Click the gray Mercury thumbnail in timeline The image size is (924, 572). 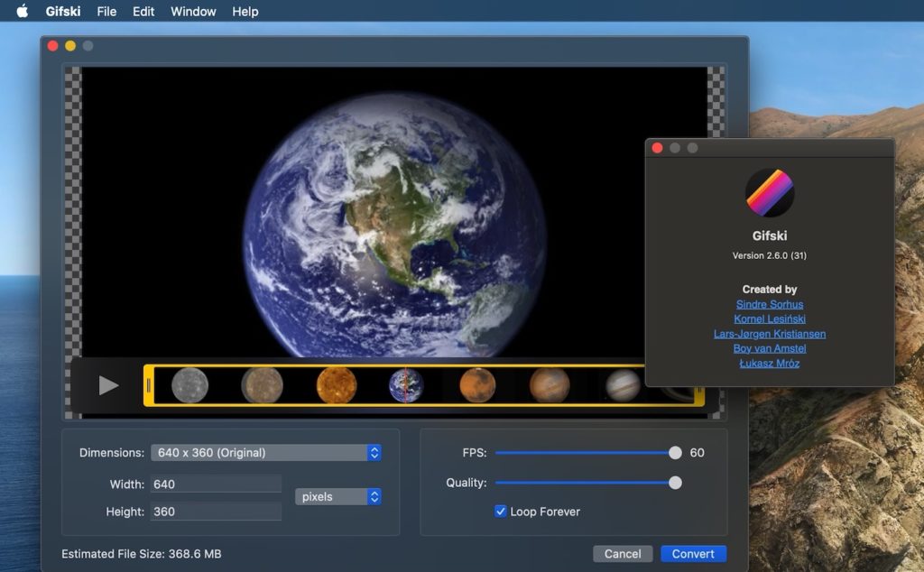tap(190, 385)
